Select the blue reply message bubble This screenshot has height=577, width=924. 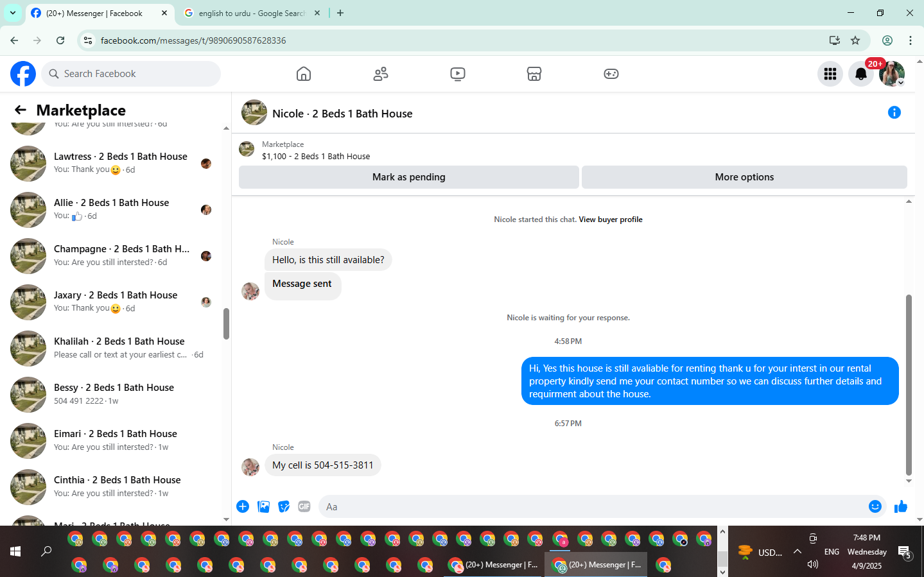coord(710,381)
